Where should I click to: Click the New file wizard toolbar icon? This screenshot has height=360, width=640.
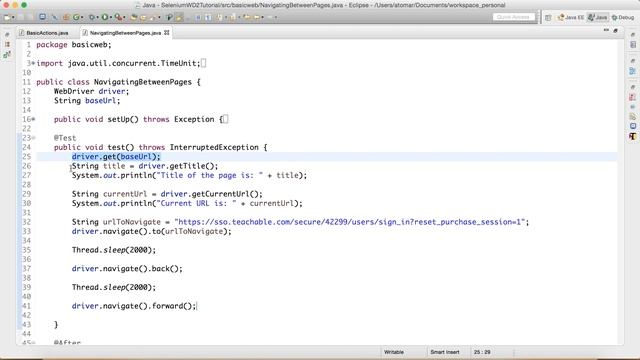pyautogui.click(x=7, y=17)
